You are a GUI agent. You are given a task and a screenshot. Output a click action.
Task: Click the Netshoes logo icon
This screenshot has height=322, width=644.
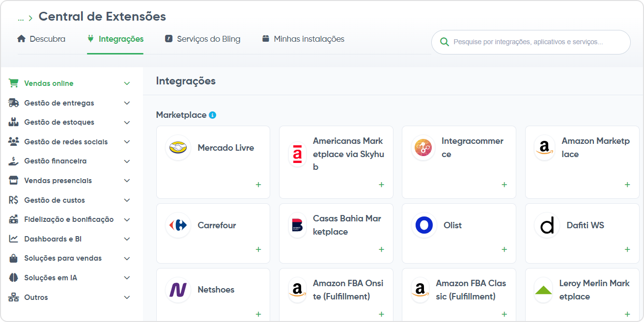(x=178, y=290)
